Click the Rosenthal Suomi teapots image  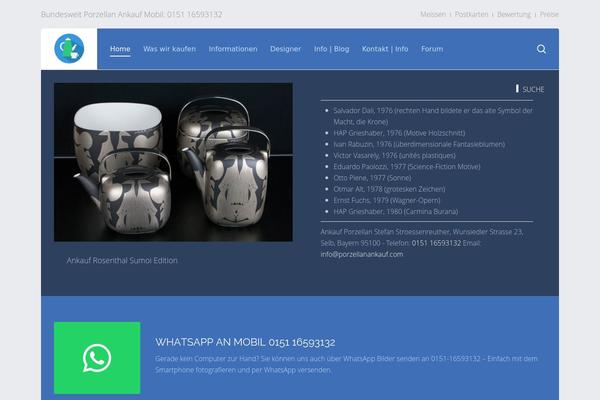173,162
